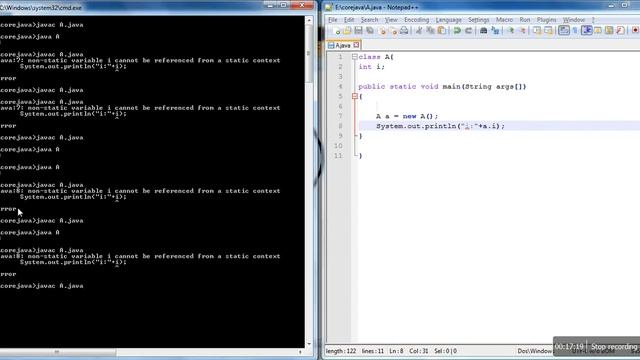Image resolution: width=640 pixels, height=360 pixels.
Task: Click the Redo toolbar icon
Action: (x=469, y=31)
